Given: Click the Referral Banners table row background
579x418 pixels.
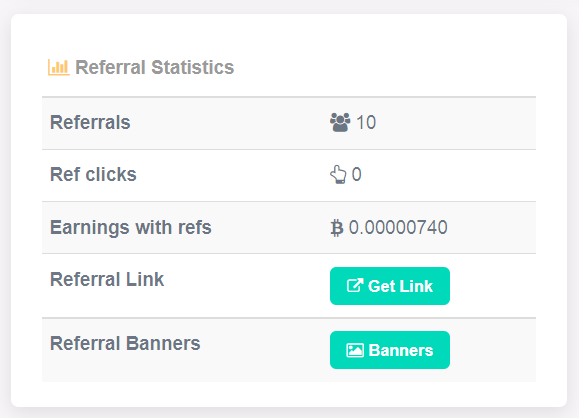Looking at the screenshot, I should tap(289, 350).
